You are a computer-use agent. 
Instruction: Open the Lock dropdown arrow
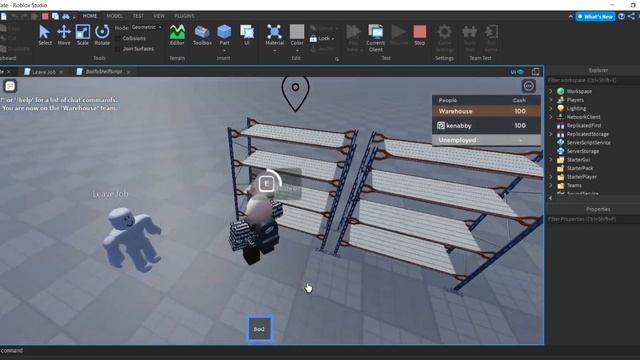[333, 39]
